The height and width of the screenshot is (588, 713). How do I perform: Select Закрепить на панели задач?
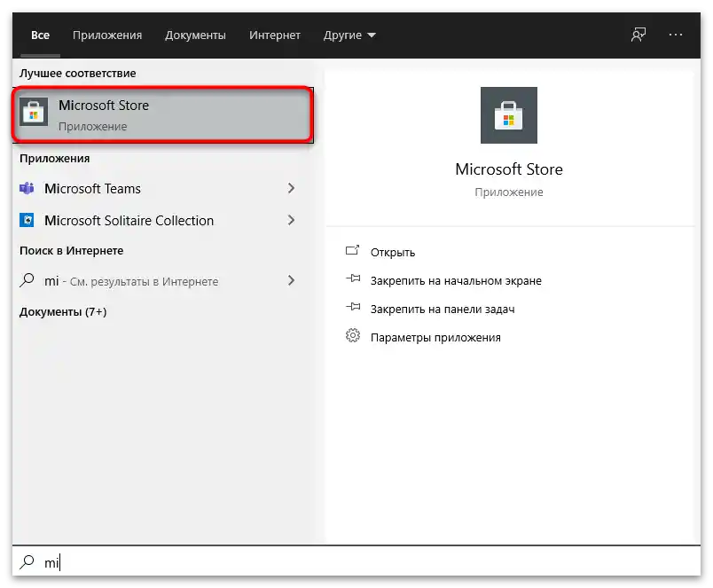[x=443, y=310]
